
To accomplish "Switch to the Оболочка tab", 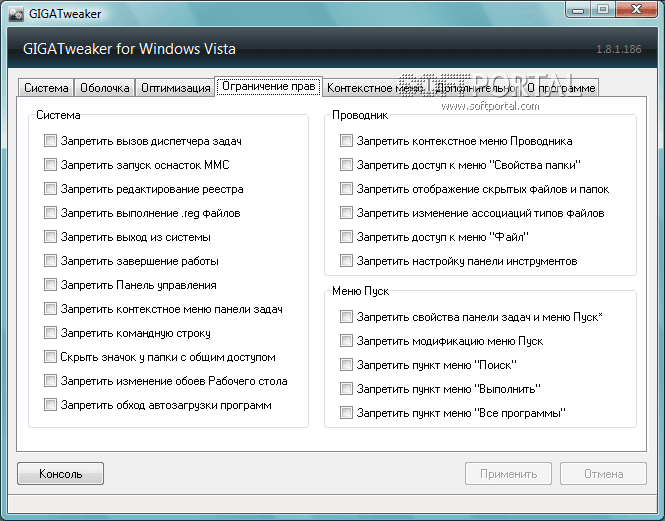I will [x=104, y=88].
